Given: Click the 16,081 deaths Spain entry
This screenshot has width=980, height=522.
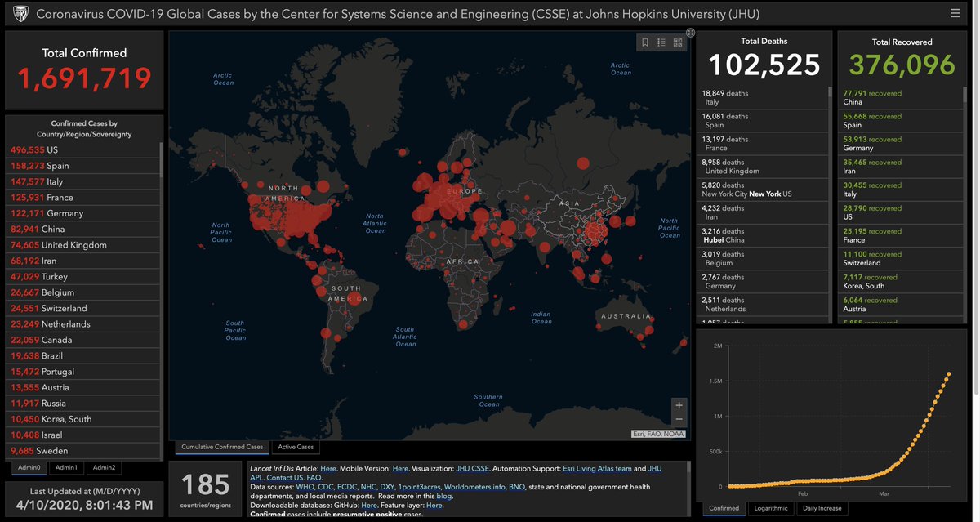Looking at the screenshot, I should pos(763,121).
